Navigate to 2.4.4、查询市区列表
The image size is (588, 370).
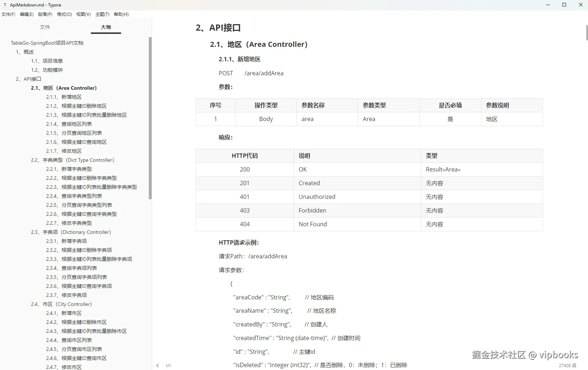69,340
